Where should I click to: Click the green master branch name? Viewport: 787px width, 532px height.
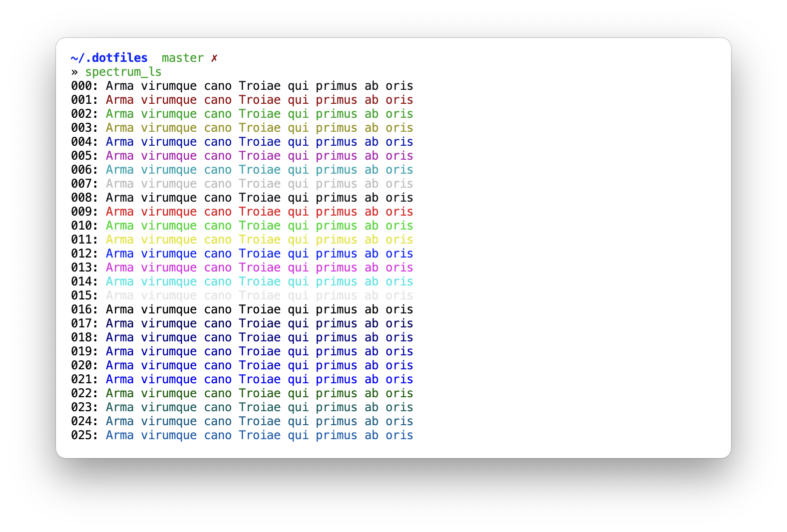[x=182, y=58]
